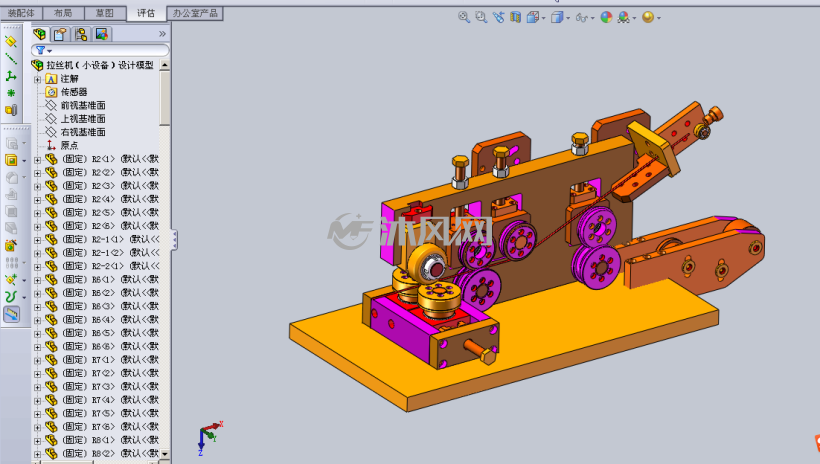Click the feature tree scroll-up arrow

165,65
